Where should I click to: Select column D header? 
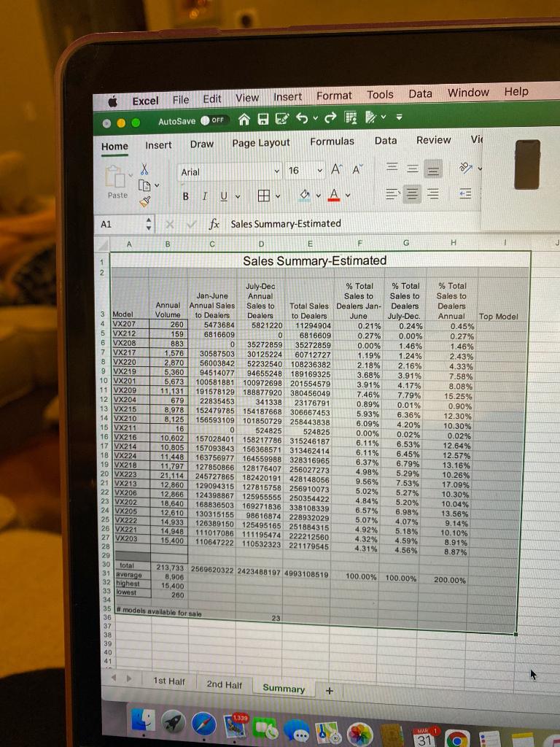[261, 244]
